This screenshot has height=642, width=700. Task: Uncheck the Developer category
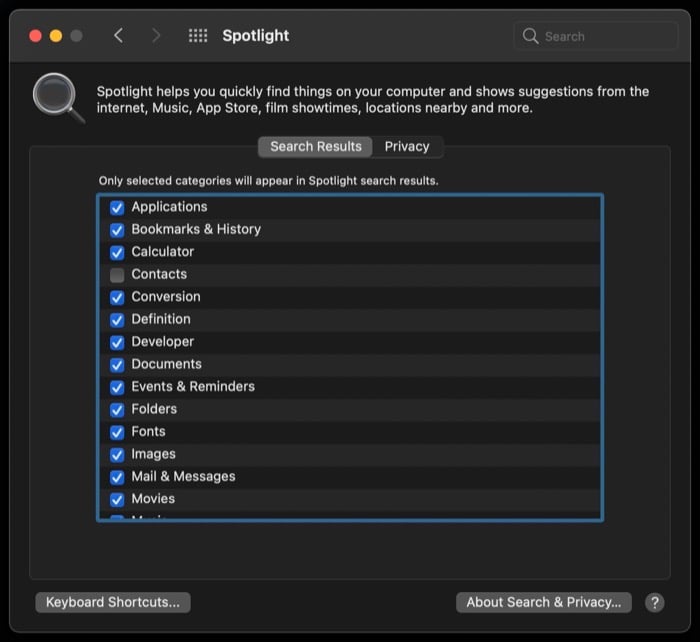point(117,342)
